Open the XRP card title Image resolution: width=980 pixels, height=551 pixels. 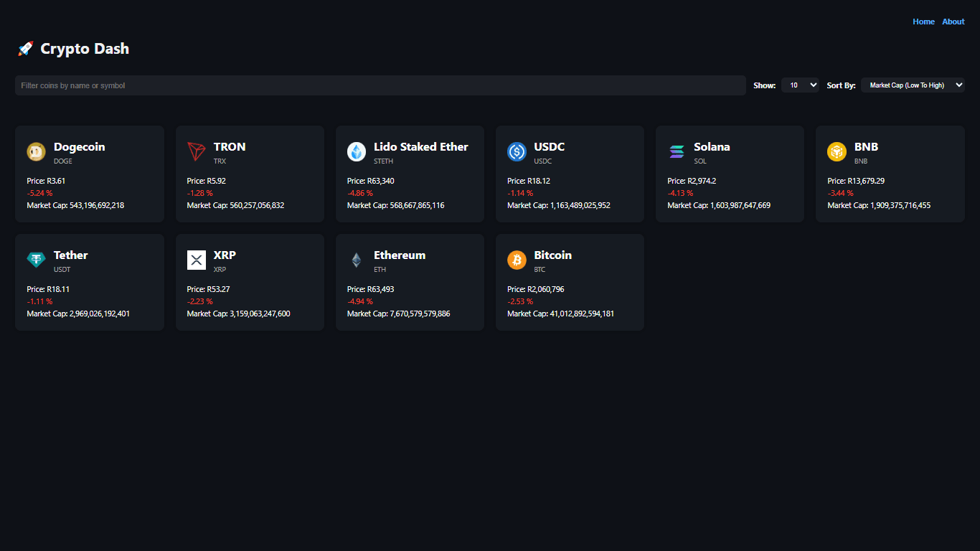click(225, 255)
